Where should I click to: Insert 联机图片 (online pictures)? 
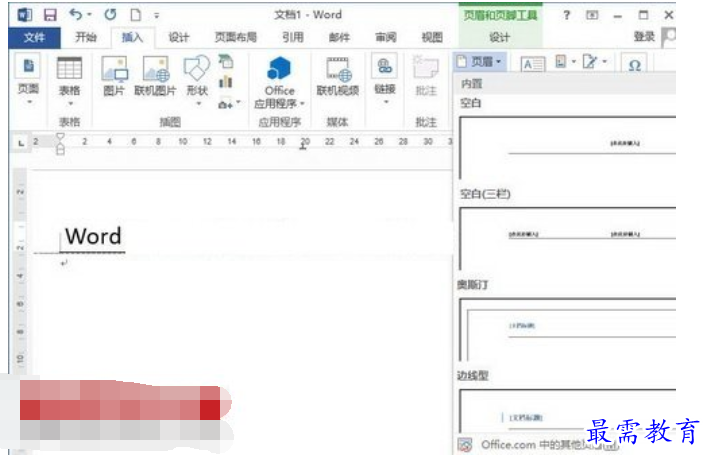[155, 76]
